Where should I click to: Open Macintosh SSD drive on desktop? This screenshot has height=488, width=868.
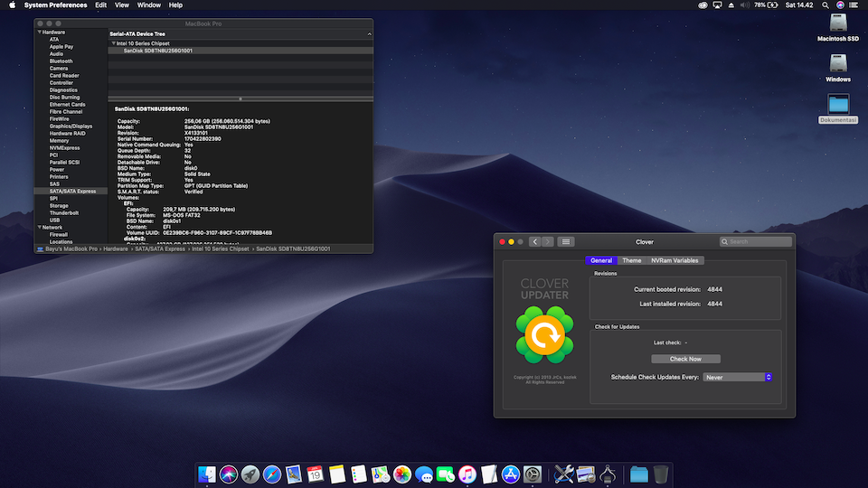click(838, 28)
